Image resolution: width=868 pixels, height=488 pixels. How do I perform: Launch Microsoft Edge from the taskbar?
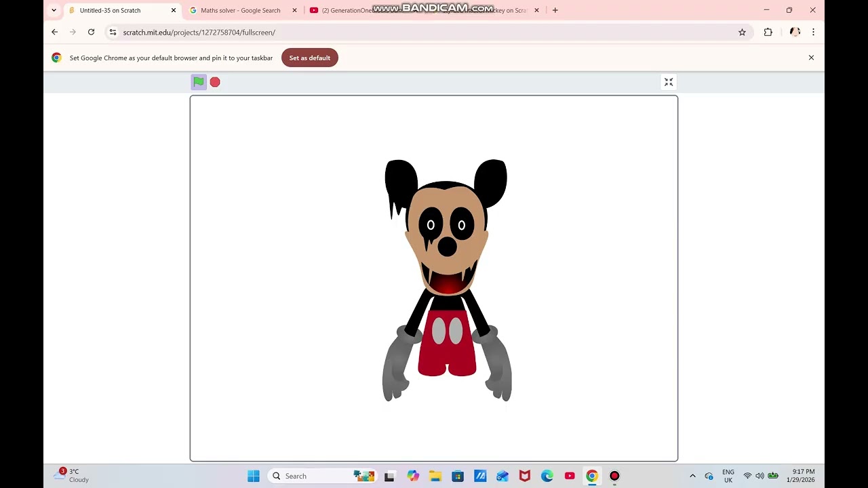(547, 476)
